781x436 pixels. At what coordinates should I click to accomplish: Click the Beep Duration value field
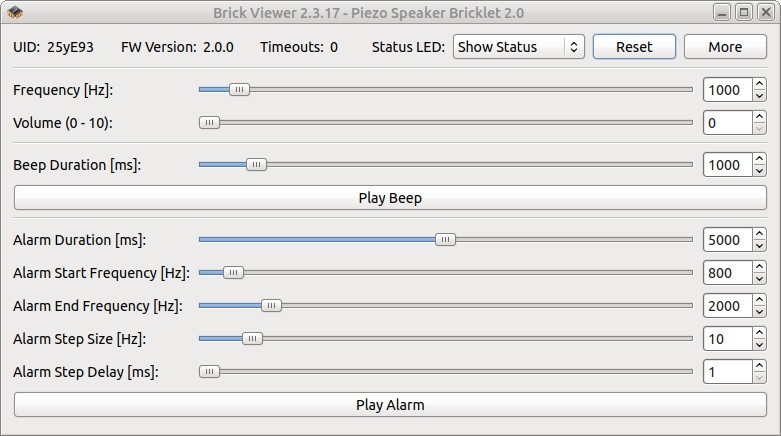pos(727,165)
